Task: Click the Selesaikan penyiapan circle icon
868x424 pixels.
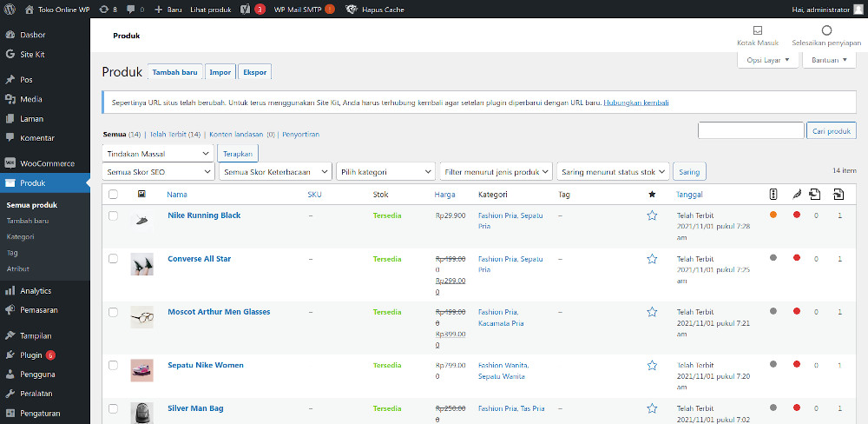Action: 826,30
